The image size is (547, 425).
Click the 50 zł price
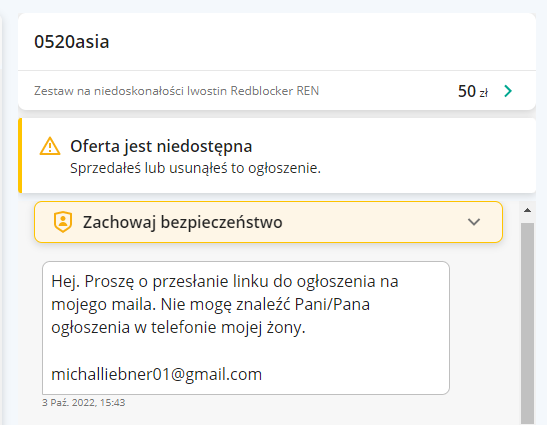point(473,91)
